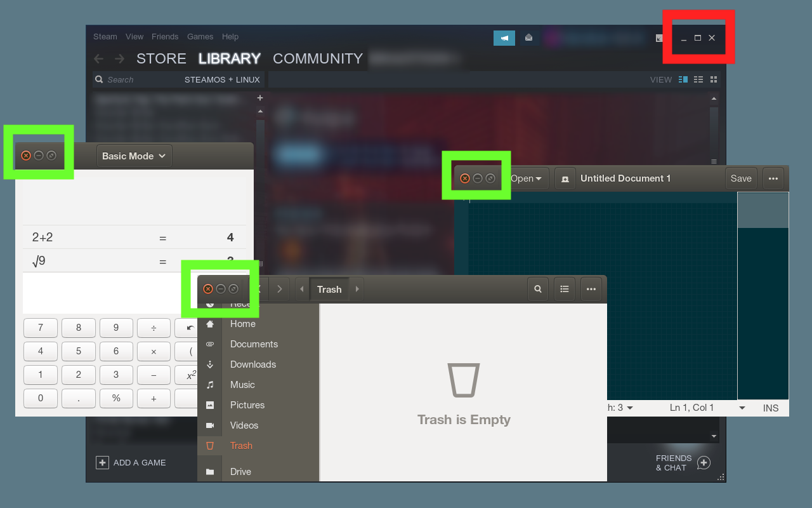Switch to the LIBRARY tab in Steam
This screenshot has height=508, width=812.
tap(230, 59)
